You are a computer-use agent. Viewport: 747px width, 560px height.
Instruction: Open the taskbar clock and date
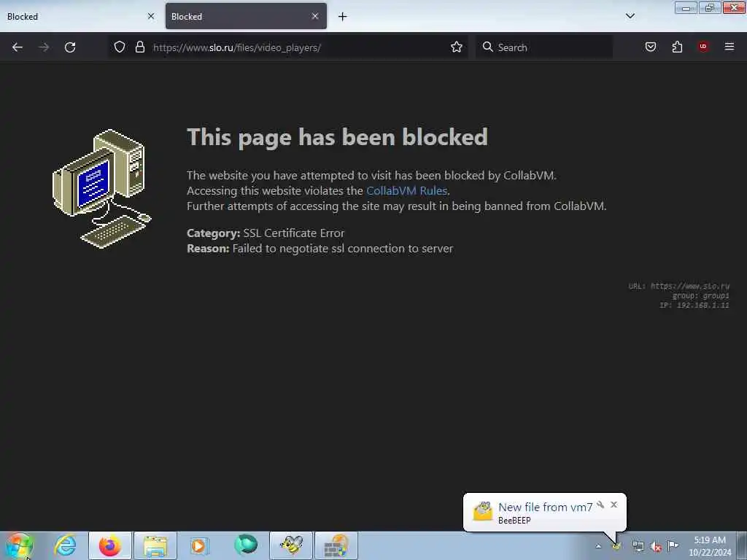pos(710,546)
